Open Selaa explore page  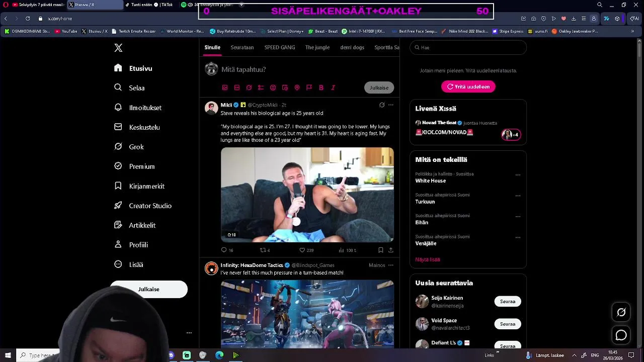(130, 88)
